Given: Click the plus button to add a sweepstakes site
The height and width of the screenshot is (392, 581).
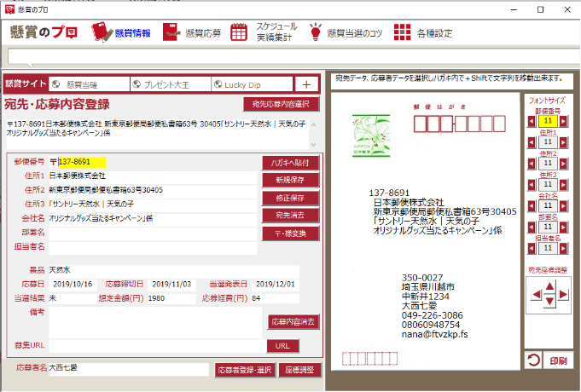Looking at the screenshot, I should tap(306, 84).
